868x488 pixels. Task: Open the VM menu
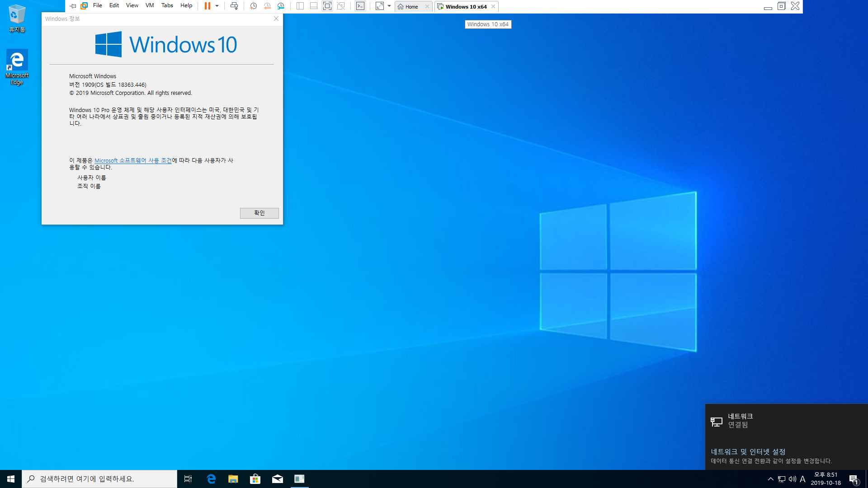tap(150, 5)
